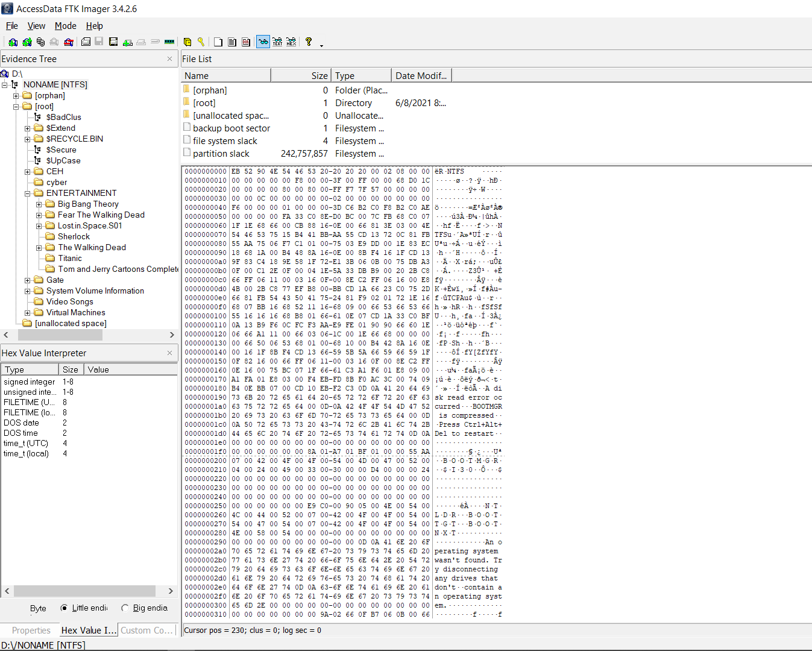Sort file list by Size column
812x651 pixels.
tap(301, 75)
